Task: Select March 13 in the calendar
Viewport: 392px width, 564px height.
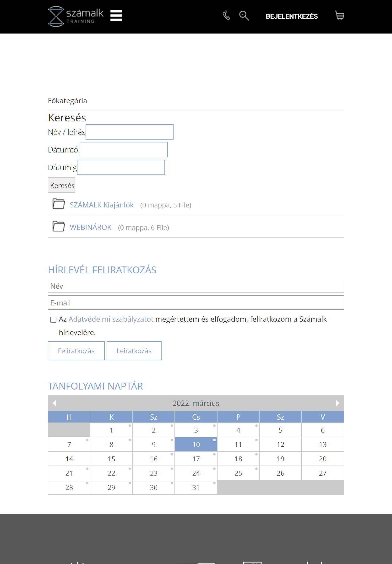Action: (322, 444)
